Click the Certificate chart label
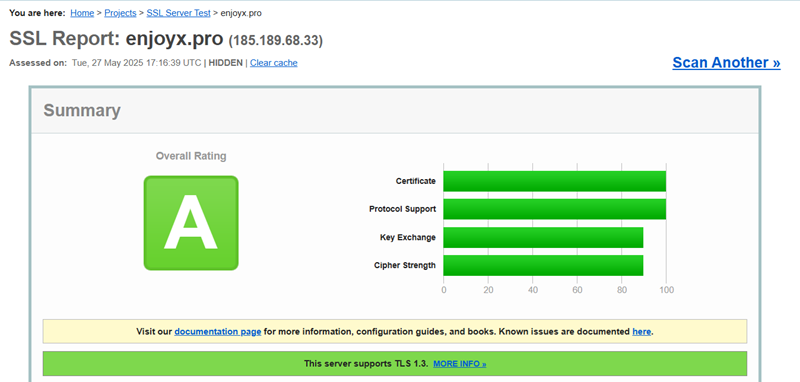Image resolution: width=800 pixels, height=382 pixels. pos(416,181)
